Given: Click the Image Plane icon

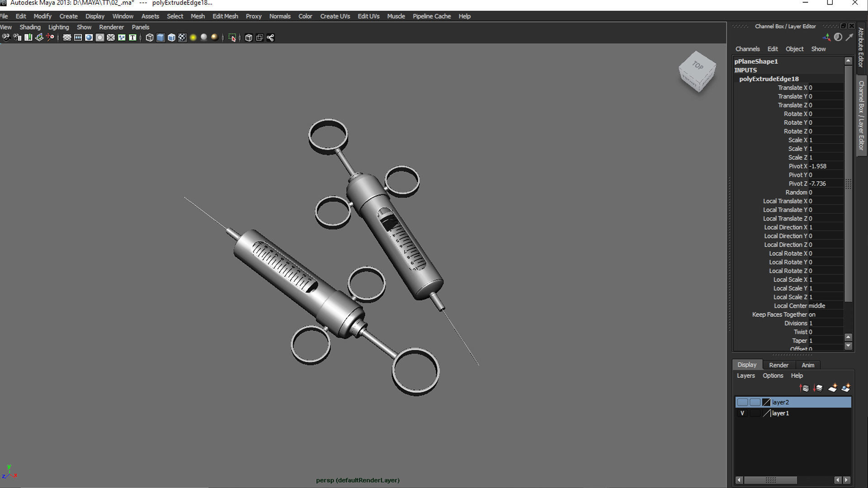Looking at the screenshot, I should [x=39, y=38].
